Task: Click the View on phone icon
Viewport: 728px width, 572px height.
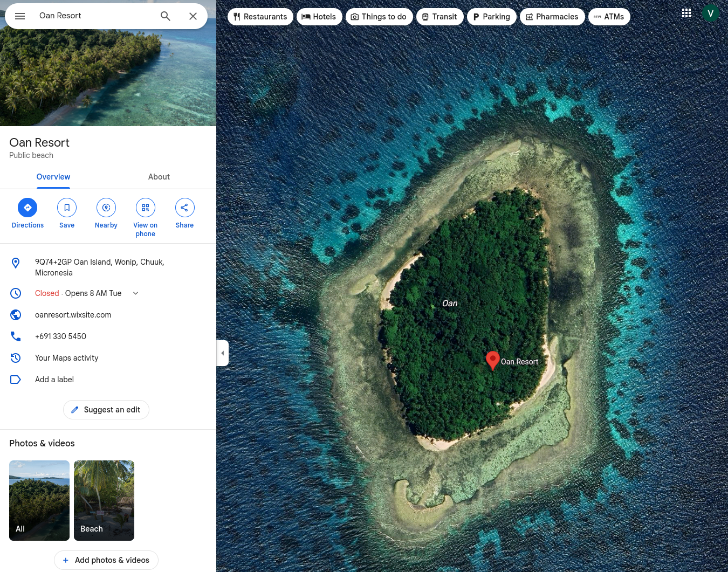Action: 146,208
